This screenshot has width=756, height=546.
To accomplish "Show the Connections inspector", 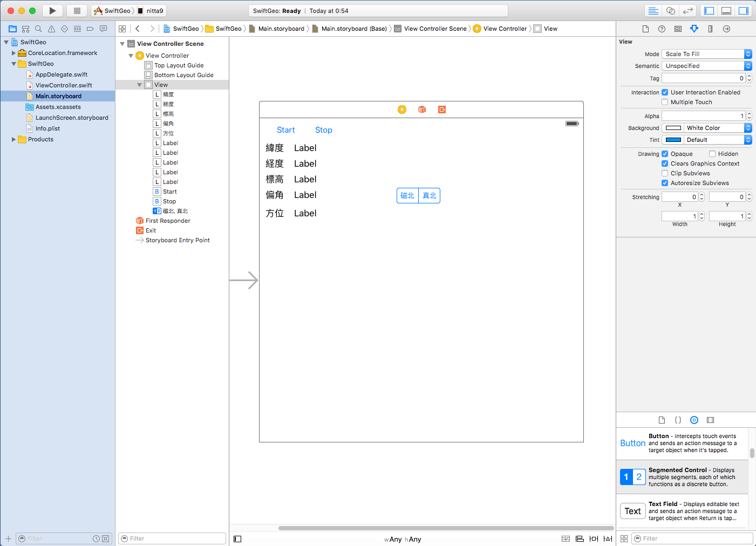I will [726, 29].
